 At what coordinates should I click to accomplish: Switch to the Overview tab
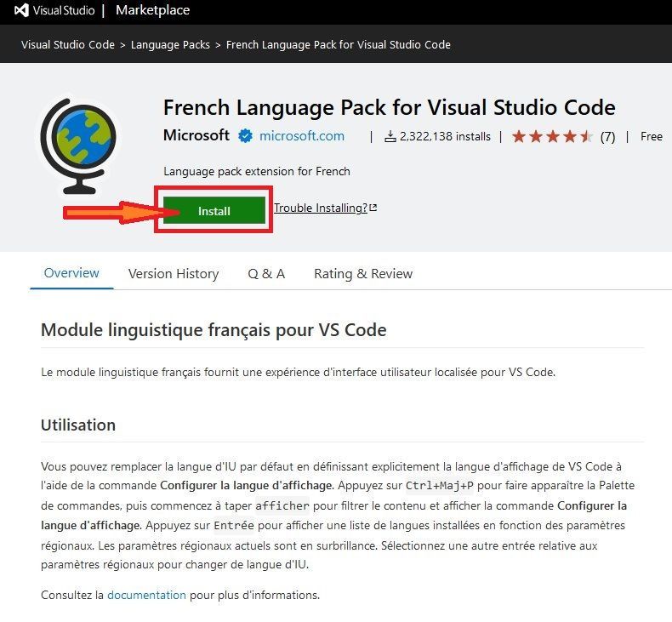click(71, 273)
